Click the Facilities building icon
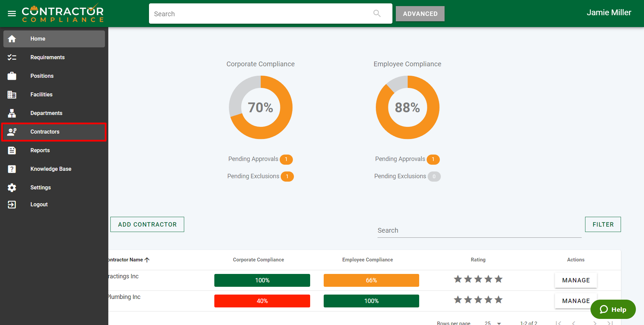The width and height of the screenshot is (644, 325). (x=12, y=95)
